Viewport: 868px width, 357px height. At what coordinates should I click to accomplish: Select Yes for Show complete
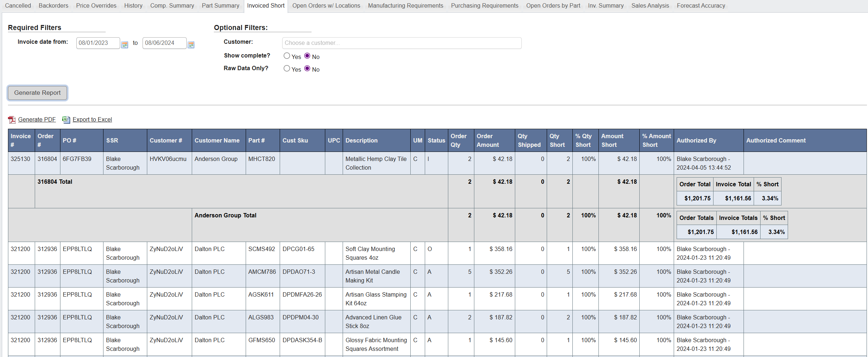[x=287, y=55]
